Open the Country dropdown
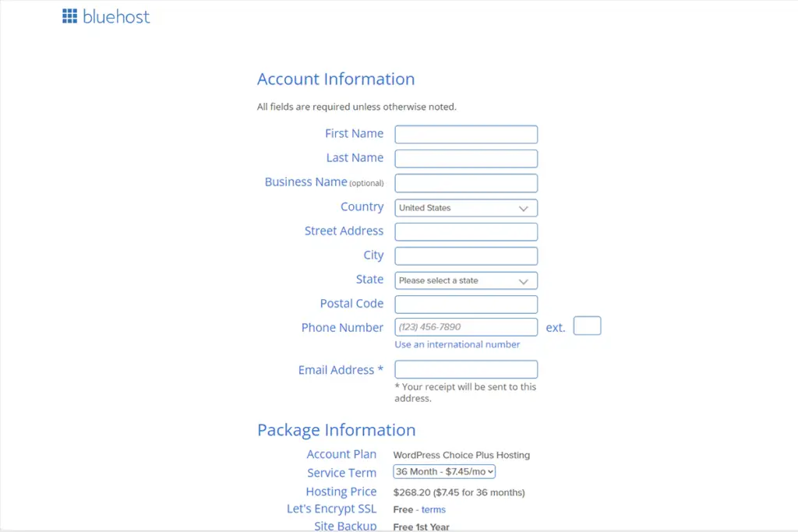This screenshot has height=532, width=798. coord(466,207)
